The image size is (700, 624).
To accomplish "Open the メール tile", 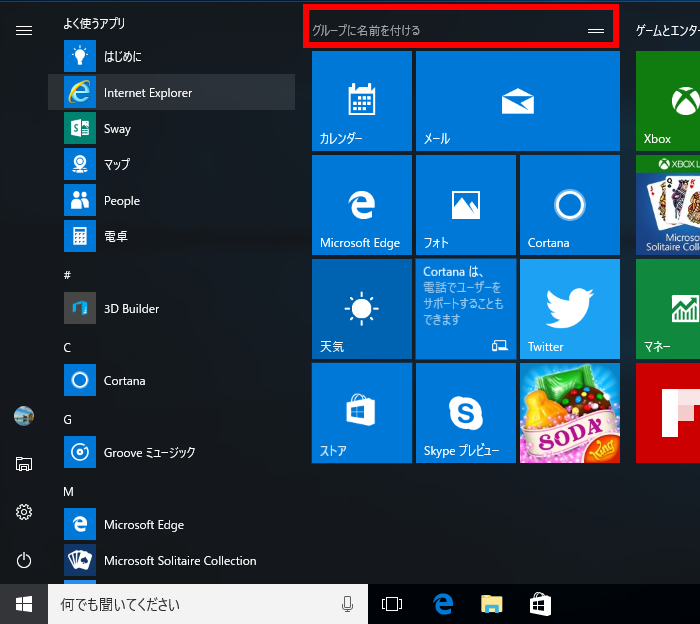I will tap(518, 101).
